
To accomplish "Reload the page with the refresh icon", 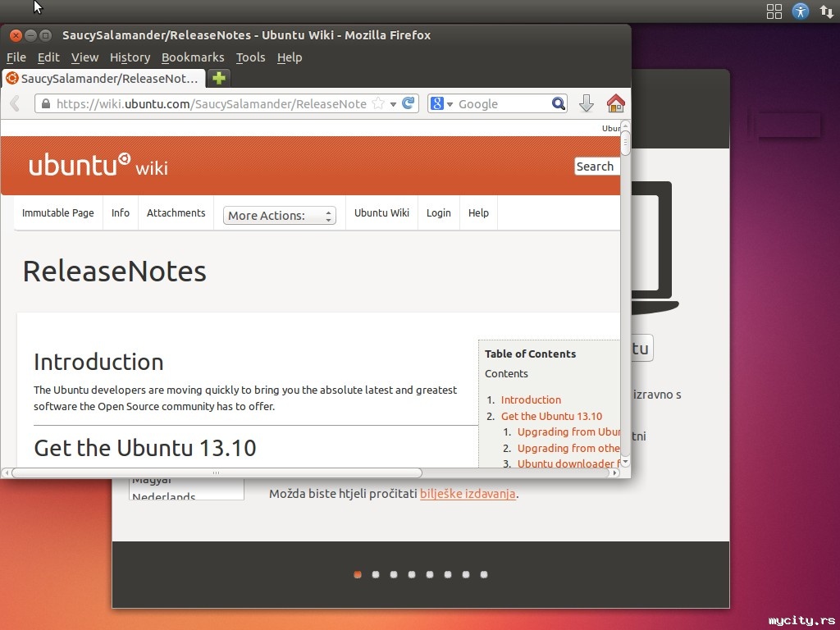I will click(409, 103).
